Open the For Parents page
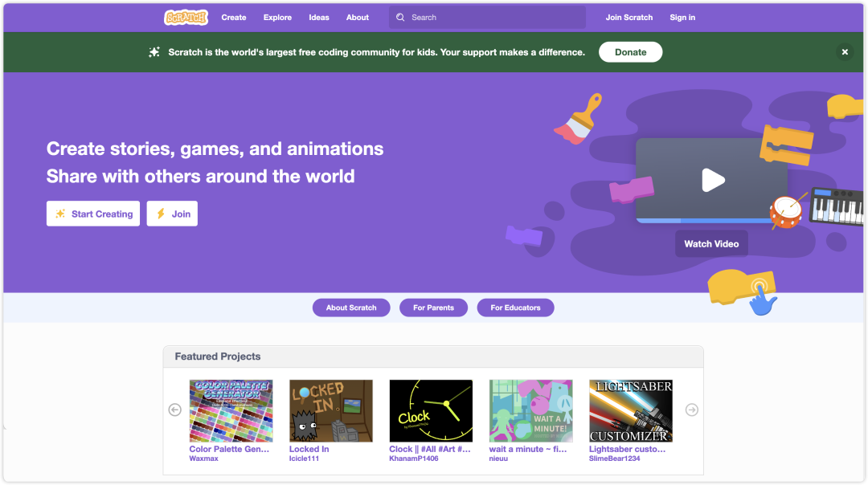This screenshot has height=485, width=868. pyautogui.click(x=433, y=308)
